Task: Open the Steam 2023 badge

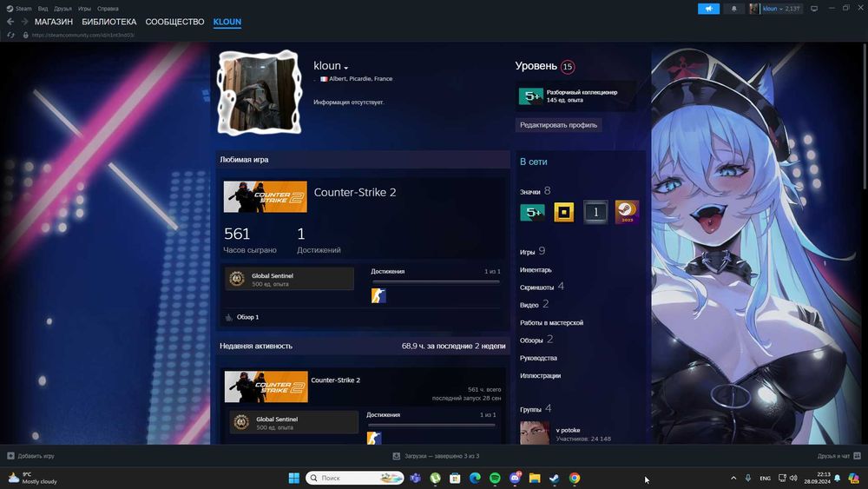Action: [627, 212]
